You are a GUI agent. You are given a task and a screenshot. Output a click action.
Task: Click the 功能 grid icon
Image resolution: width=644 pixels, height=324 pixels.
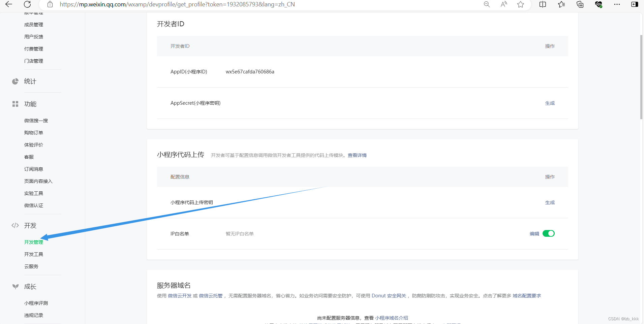[x=15, y=104]
